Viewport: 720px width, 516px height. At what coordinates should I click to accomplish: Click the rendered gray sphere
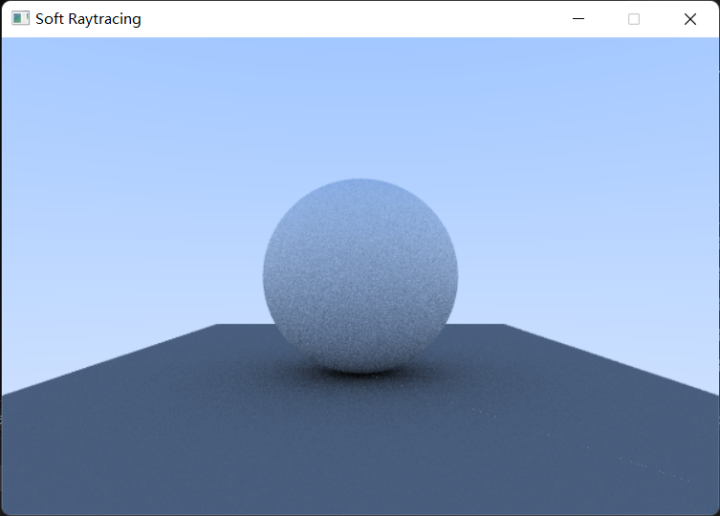(360, 275)
